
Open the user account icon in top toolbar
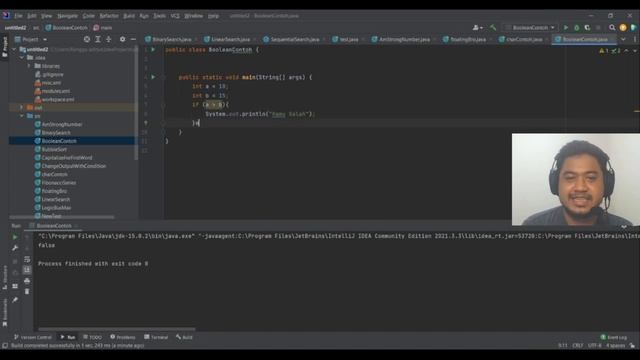pos(477,28)
